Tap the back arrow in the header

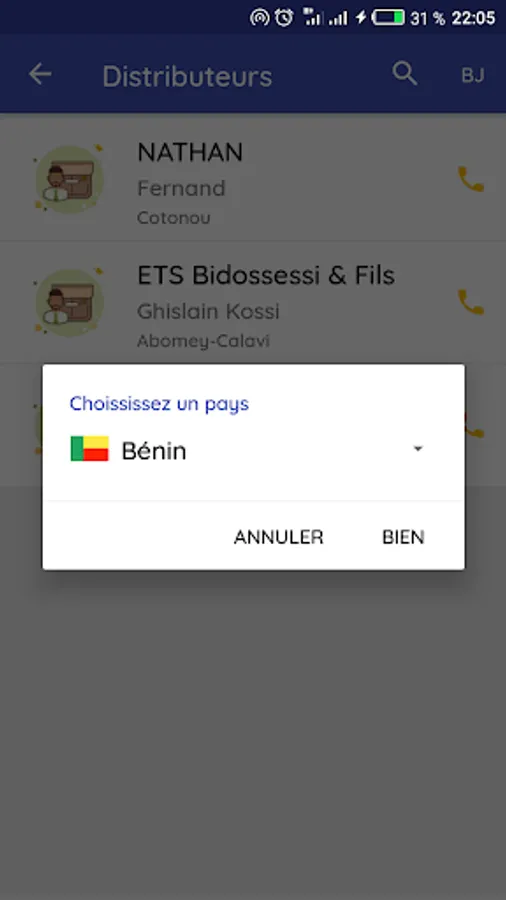(40, 75)
